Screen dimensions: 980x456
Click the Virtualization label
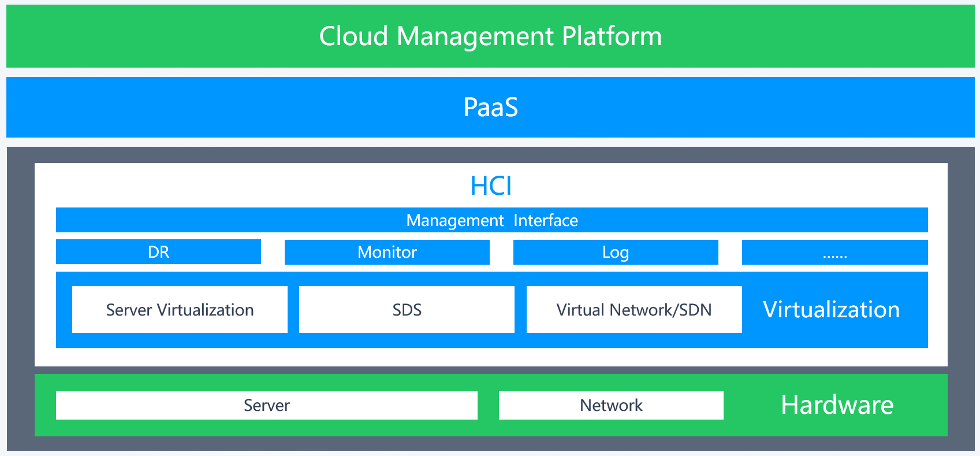point(831,310)
